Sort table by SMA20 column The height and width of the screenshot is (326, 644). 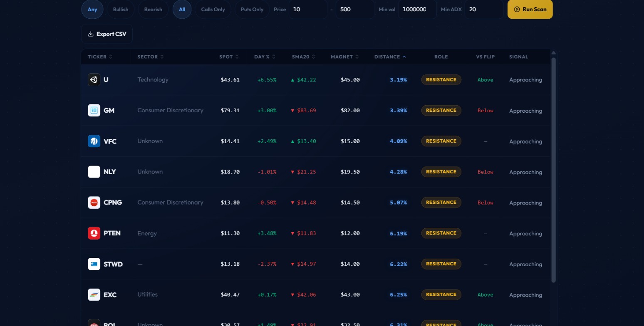click(x=304, y=57)
